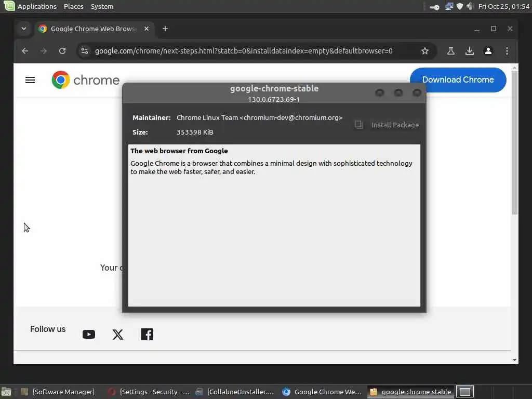
Task: Open the Chrome three-dot menu
Action: 507,51
